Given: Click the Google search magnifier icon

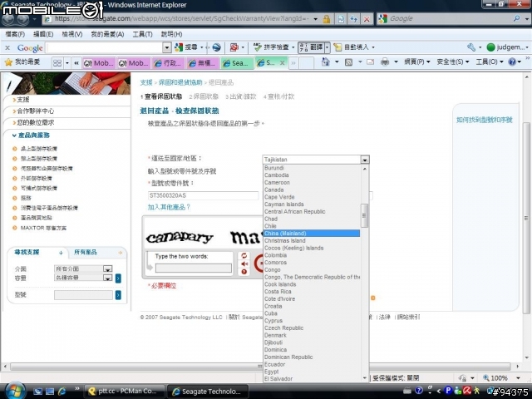Looking at the screenshot, I should pyautogui.click(x=516, y=18).
